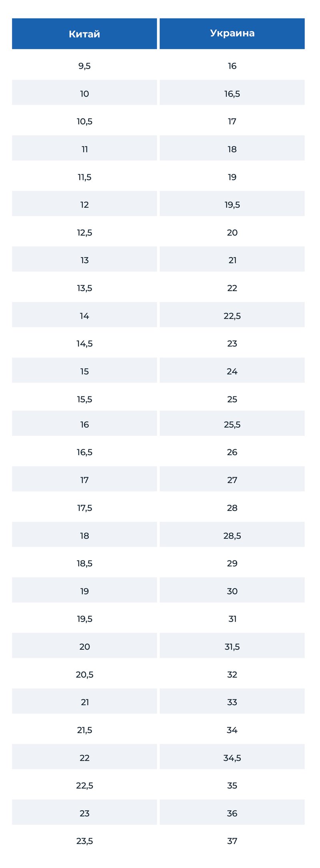Click the Китай cell showing 10,5
This screenshot has width=320, height=868.
[x=84, y=122]
